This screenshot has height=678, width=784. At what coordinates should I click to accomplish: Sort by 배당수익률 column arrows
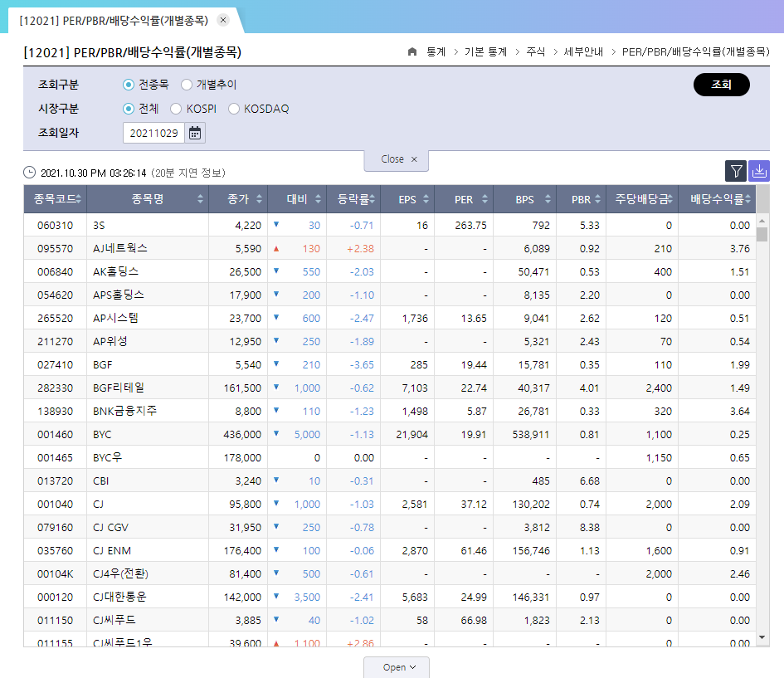[x=747, y=199]
